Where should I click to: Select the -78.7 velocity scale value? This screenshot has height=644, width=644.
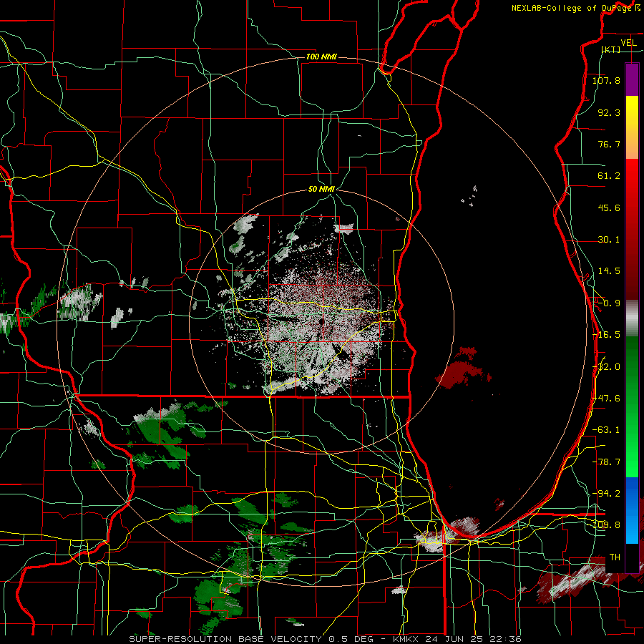(606, 462)
